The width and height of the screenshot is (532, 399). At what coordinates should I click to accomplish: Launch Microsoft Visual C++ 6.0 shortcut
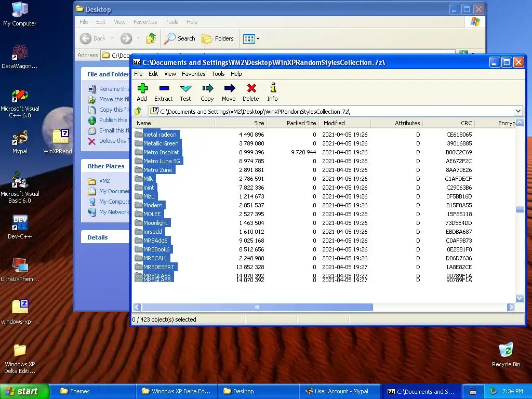click(20, 103)
